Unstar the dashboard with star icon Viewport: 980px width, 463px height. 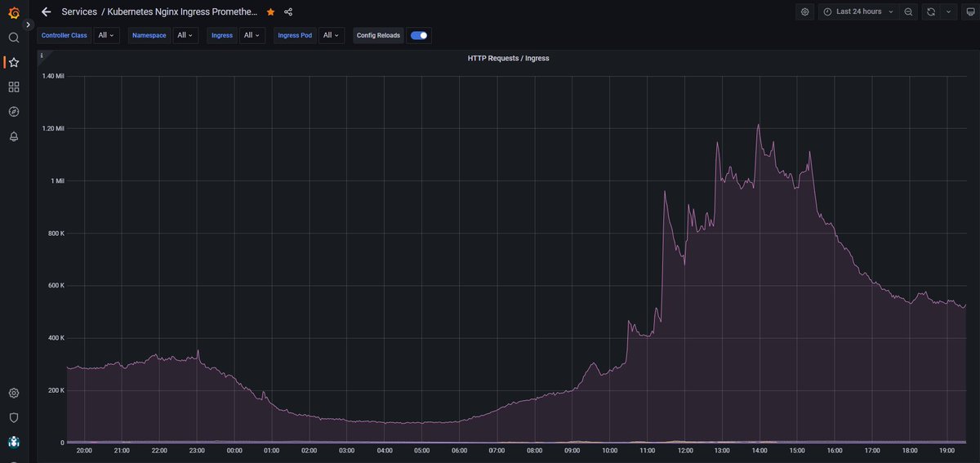(x=271, y=12)
